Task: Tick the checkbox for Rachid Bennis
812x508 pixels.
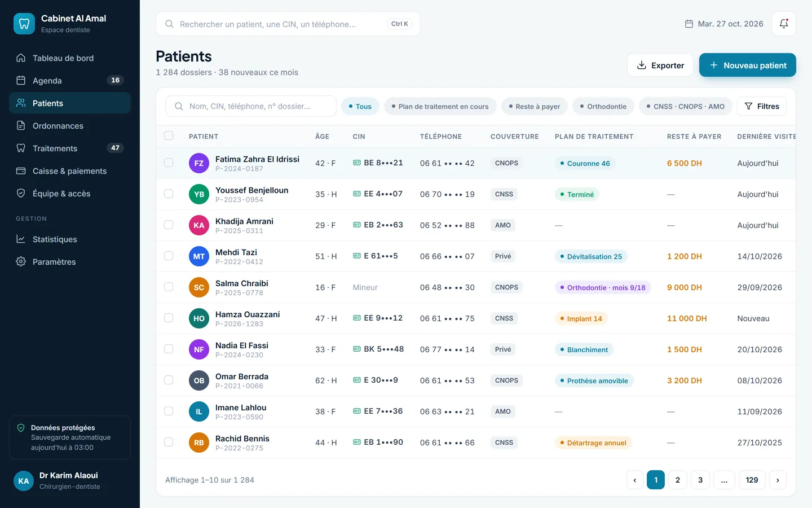Action: point(169,442)
